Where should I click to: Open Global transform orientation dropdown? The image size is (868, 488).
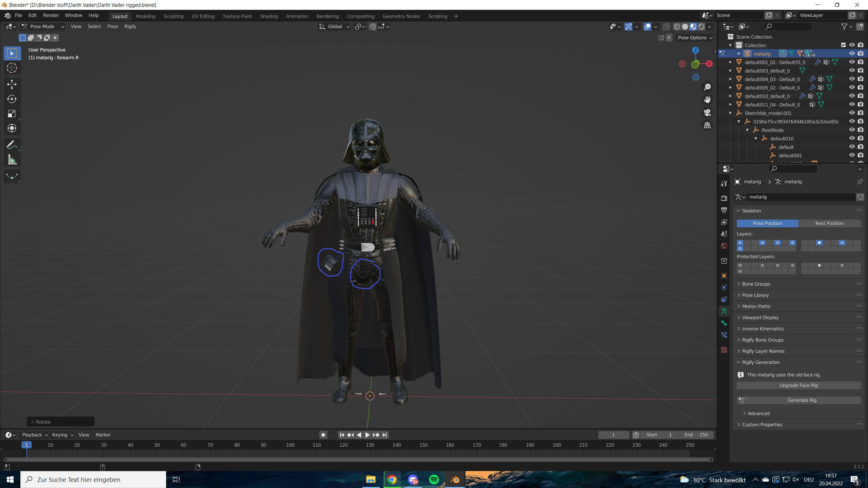(334, 26)
